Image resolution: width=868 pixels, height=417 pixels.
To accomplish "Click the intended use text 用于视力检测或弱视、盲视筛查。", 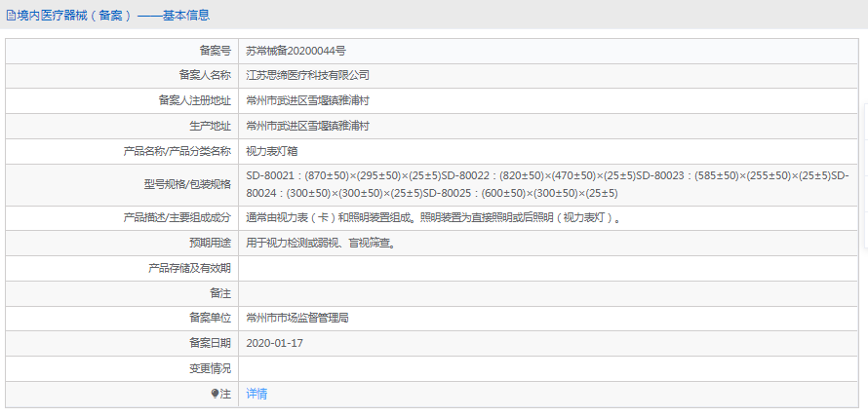I will coord(322,243).
